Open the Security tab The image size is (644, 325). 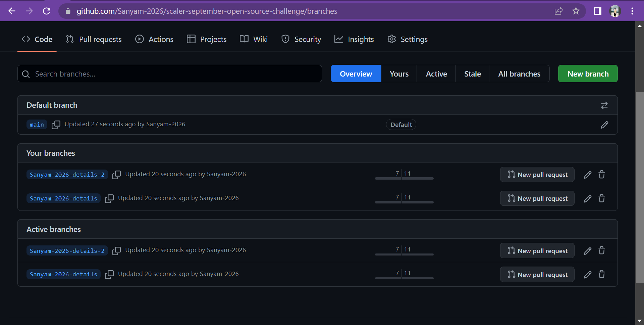pos(301,39)
